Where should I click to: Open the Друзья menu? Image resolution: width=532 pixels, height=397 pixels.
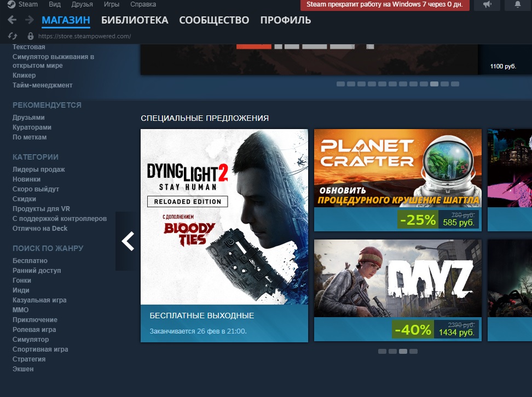[82, 4]
